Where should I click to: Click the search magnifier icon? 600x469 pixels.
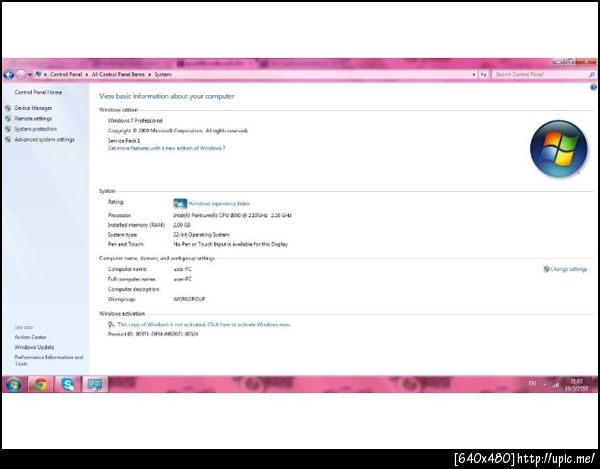(x=592, y=75)
